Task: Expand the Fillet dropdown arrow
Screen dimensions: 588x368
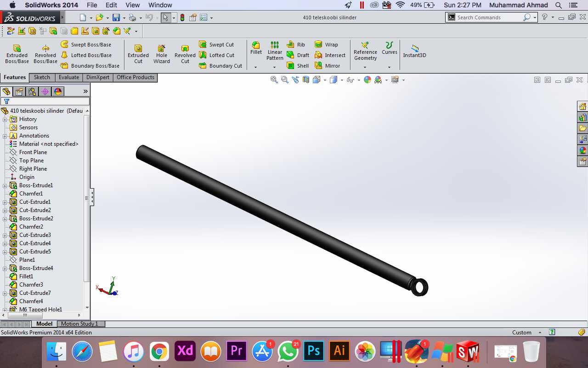Action: pyautogui.click(x=256, y=67)
